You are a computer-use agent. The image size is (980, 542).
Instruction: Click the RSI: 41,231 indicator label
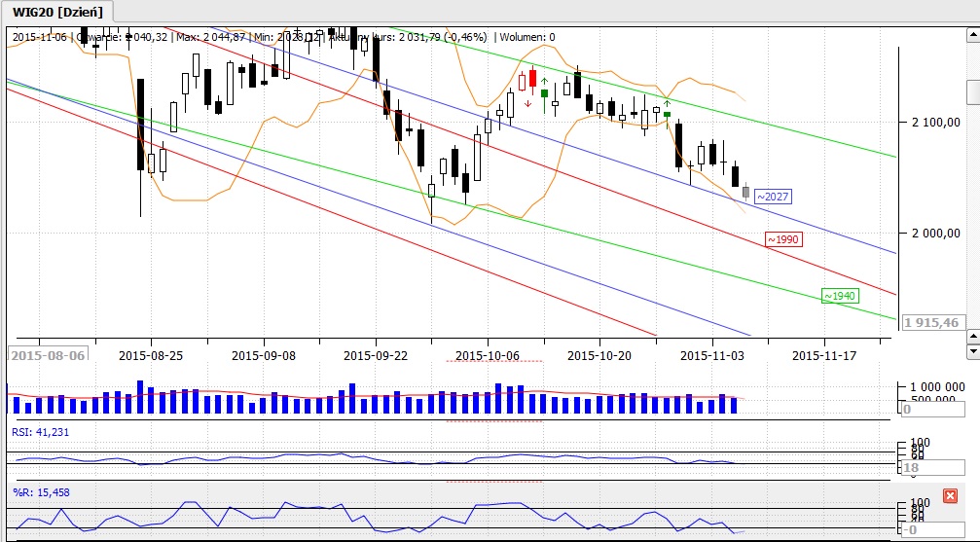coord(40,432)
